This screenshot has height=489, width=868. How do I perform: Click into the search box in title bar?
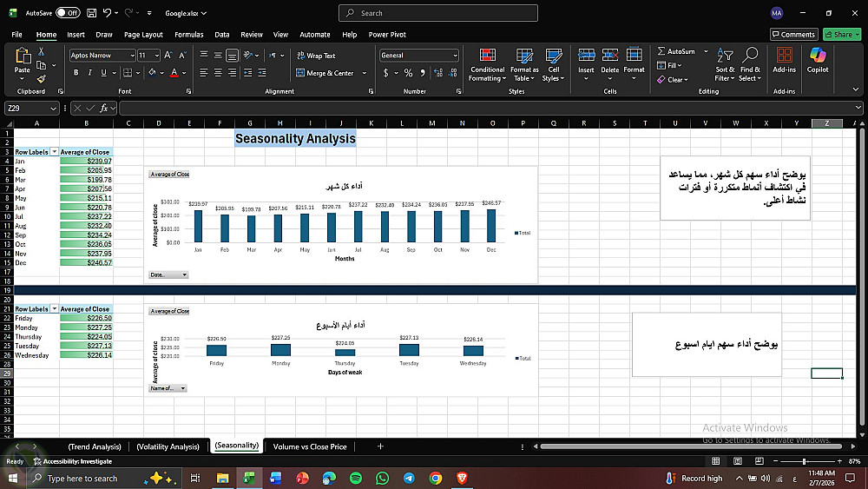pyautogui.click(x=437, y=13)
